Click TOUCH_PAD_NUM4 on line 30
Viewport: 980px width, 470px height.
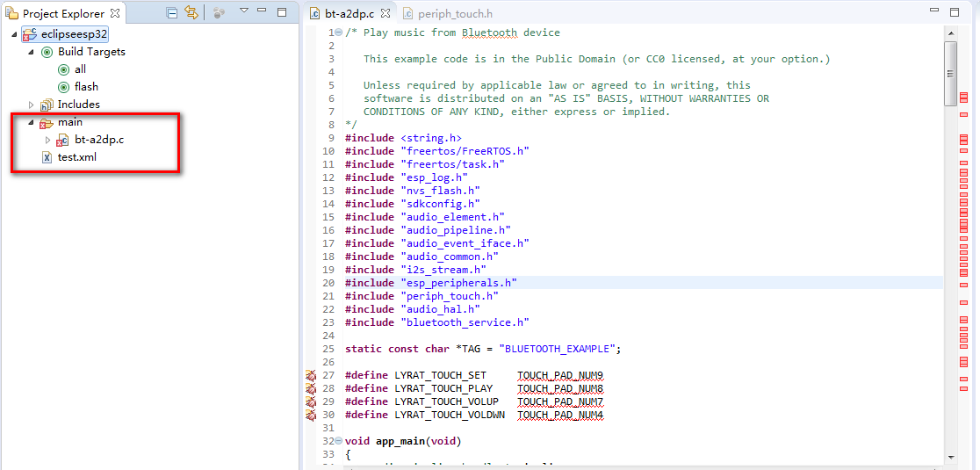pyautogui.click(x=560, y=415)
